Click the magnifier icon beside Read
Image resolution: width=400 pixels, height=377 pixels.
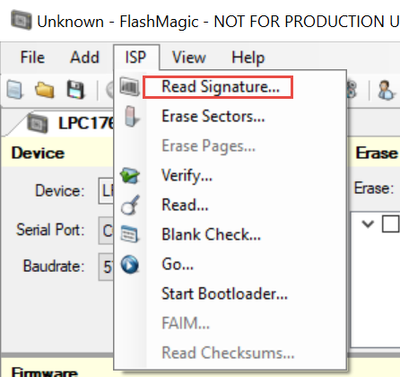point(130,205)
